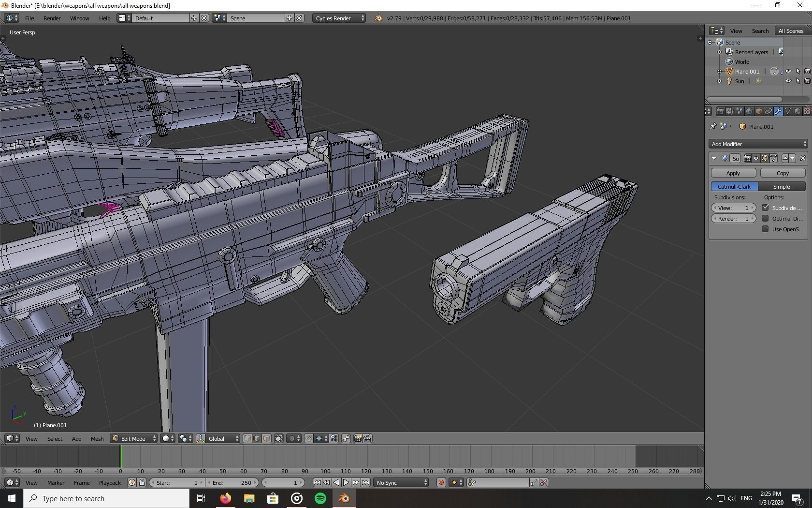Open the Select menu in viewport header
The width and height of the screenshot is (812, 508).
coord(55,438)
